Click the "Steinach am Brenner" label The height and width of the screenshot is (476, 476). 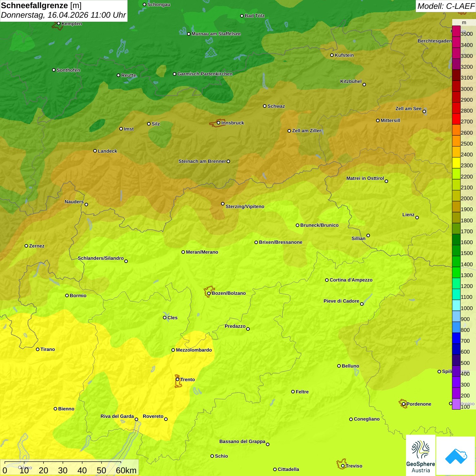(202, 161)
